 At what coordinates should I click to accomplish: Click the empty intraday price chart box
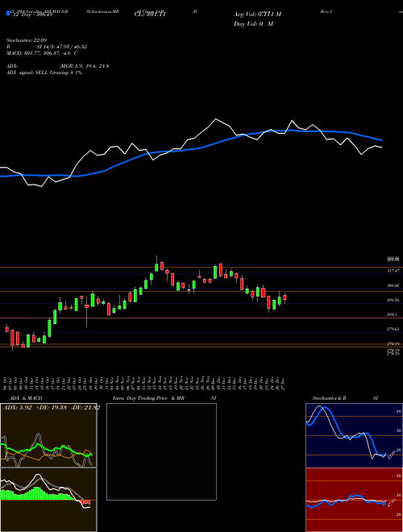(x=161, y=451)
